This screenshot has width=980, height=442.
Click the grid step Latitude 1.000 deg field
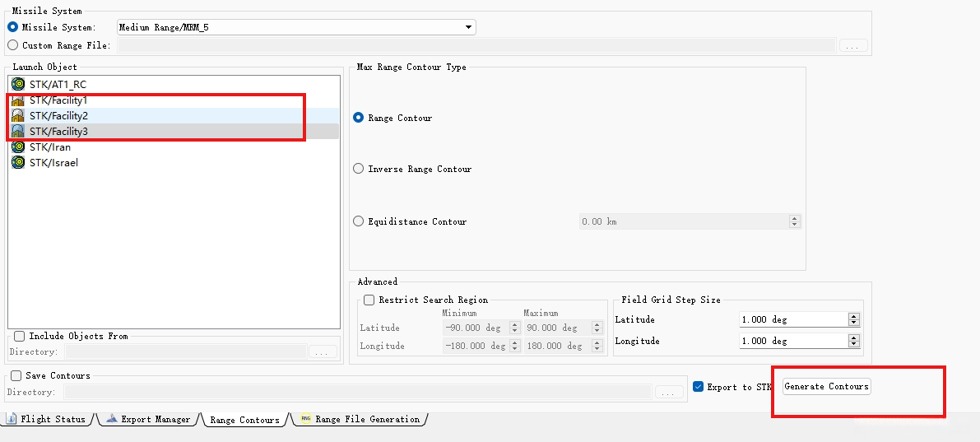pos(794,319)
